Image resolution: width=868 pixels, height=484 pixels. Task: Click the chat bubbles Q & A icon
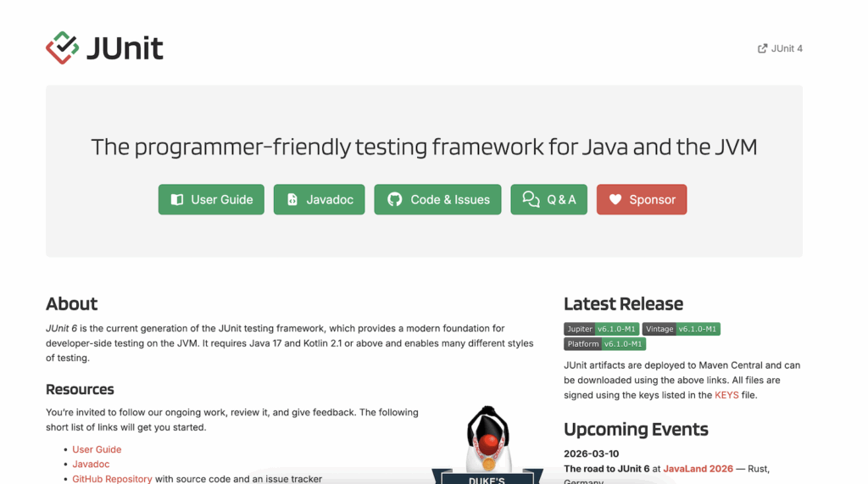(531, 199)
